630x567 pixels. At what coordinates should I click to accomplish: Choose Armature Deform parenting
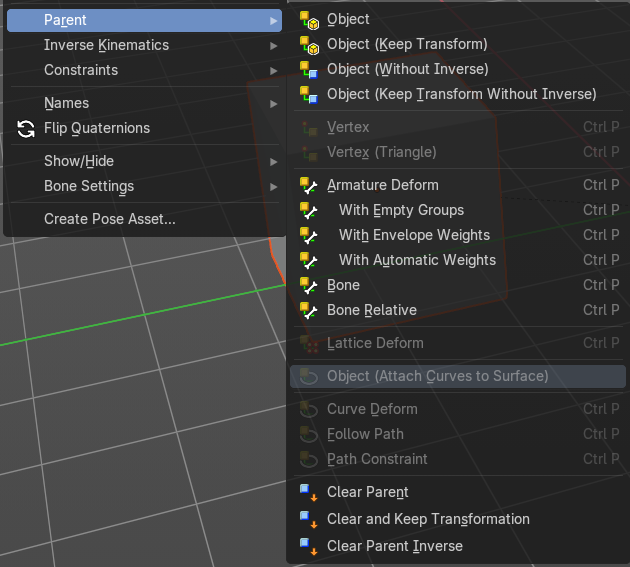point(458,185)
